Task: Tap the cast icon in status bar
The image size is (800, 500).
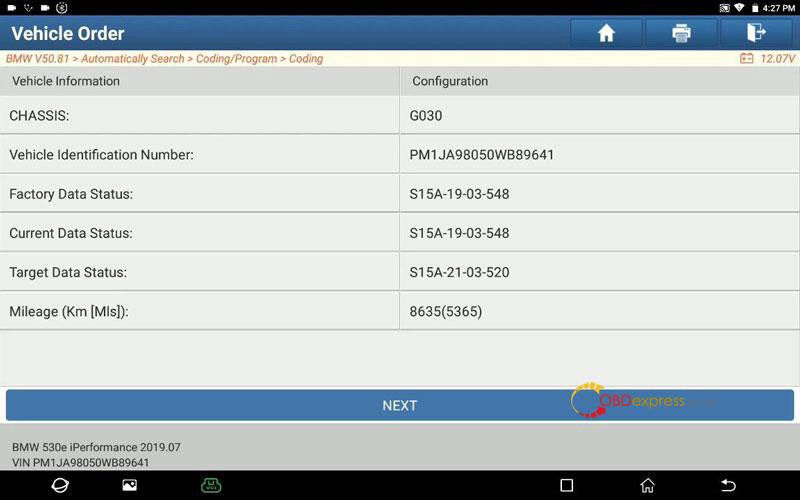Action: tap(724, 8)
